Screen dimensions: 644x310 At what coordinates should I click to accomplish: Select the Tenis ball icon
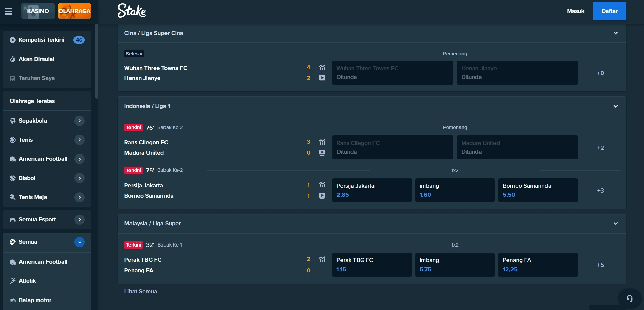[13, 140]
